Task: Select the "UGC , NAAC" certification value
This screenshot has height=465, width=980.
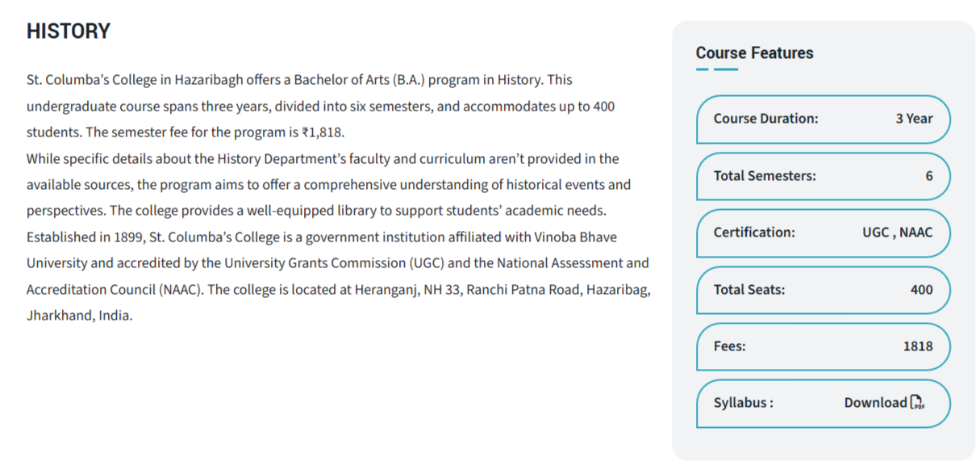Action: tap(897, 232)
